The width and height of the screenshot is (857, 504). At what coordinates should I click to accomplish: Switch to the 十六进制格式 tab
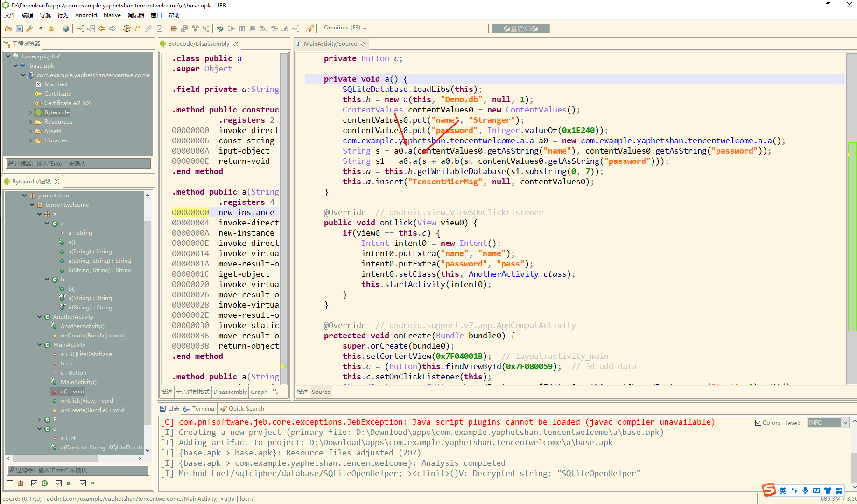pyautogui.click(x=193, y=392)
